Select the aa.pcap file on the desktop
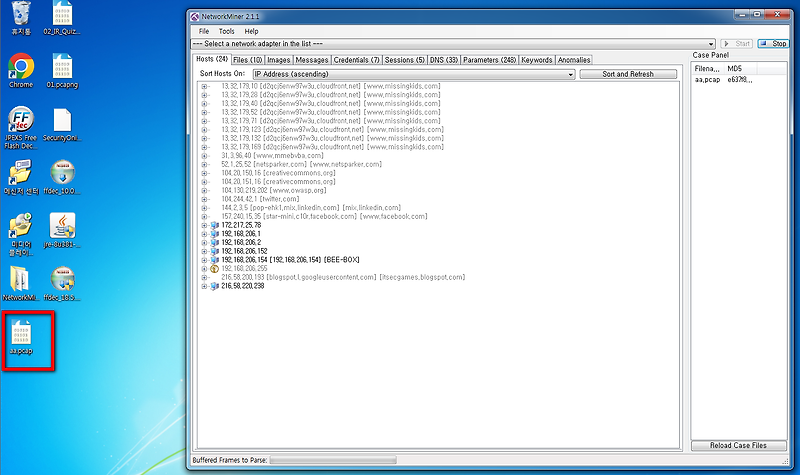 click(21, 337)
